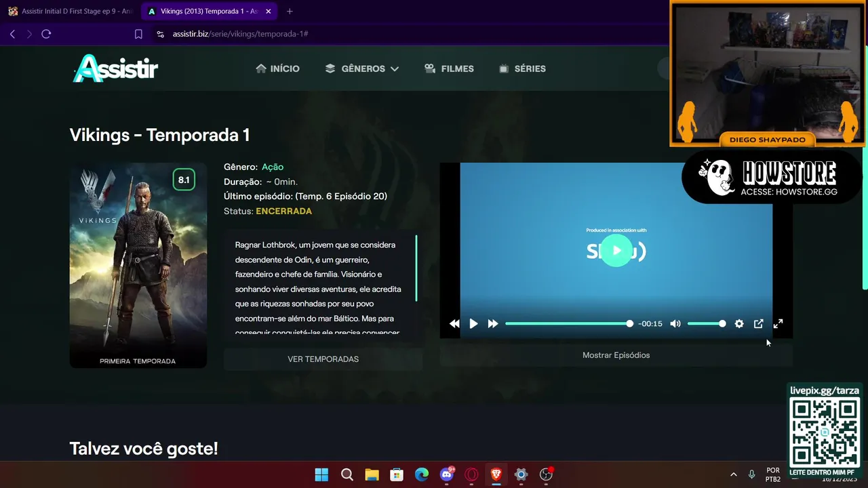The height and width of the screenshot is (488, 868).
Task: Click the -00:15 remaining time display
Action: (650, 324)
